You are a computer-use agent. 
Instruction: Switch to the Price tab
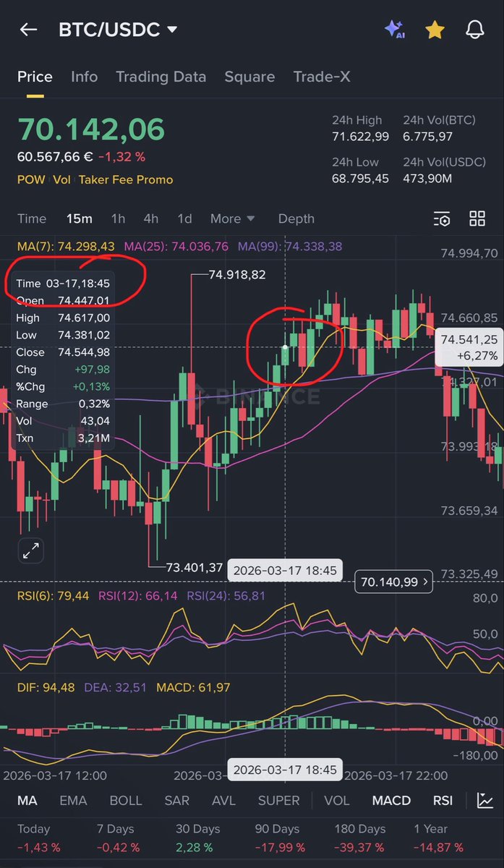click(35, 77)
